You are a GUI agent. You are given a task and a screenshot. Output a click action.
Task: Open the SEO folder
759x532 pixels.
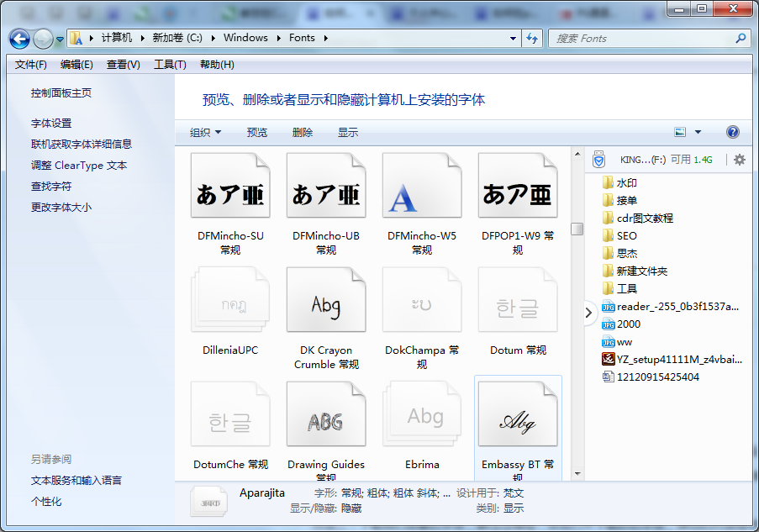tap(620, 235)
